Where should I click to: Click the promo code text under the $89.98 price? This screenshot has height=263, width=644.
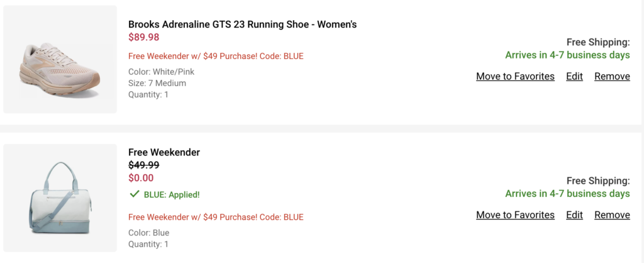tap(216, 56)
